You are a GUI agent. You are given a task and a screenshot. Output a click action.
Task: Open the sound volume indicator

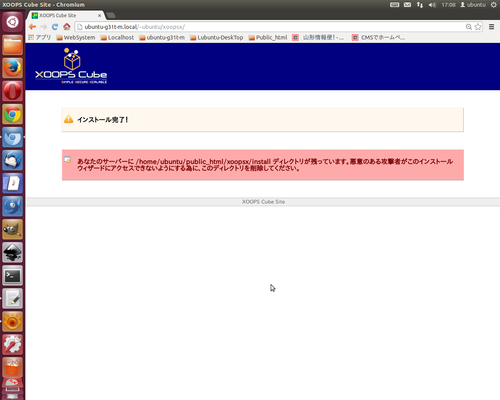(x=432, y=5)
